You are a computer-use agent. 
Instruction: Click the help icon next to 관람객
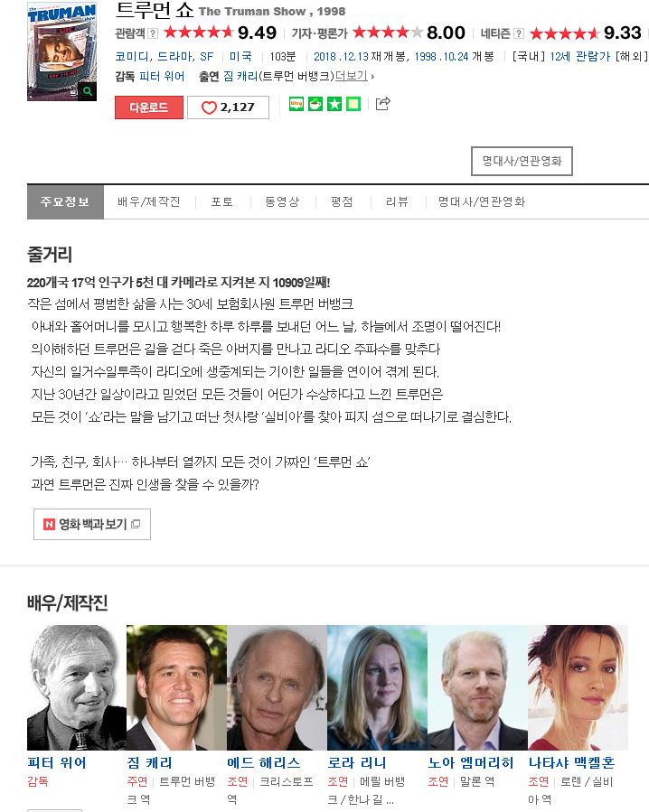[x=153, y=33]
